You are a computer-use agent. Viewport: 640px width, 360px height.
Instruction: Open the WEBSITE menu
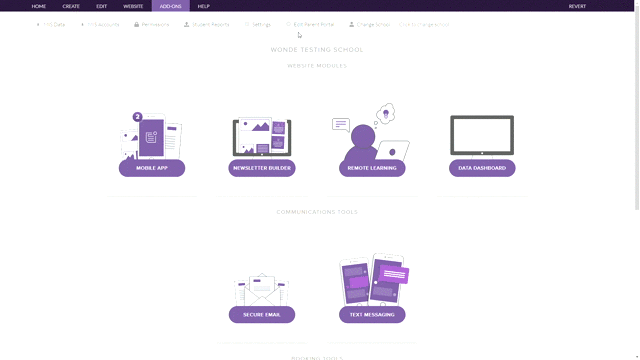point(133,6)
